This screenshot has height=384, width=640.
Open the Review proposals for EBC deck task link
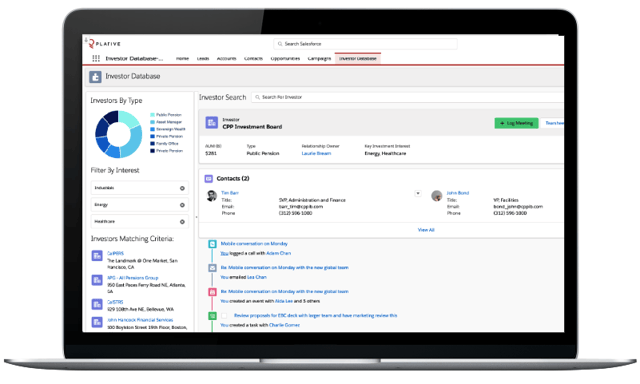316,315
